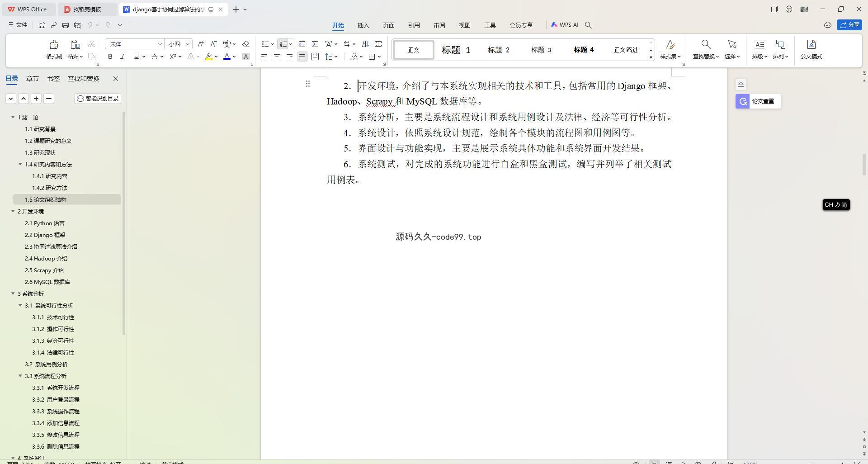The image size is (868, 464).
Task: Apply the 标题 1 heading style
Action: (456, 50)
